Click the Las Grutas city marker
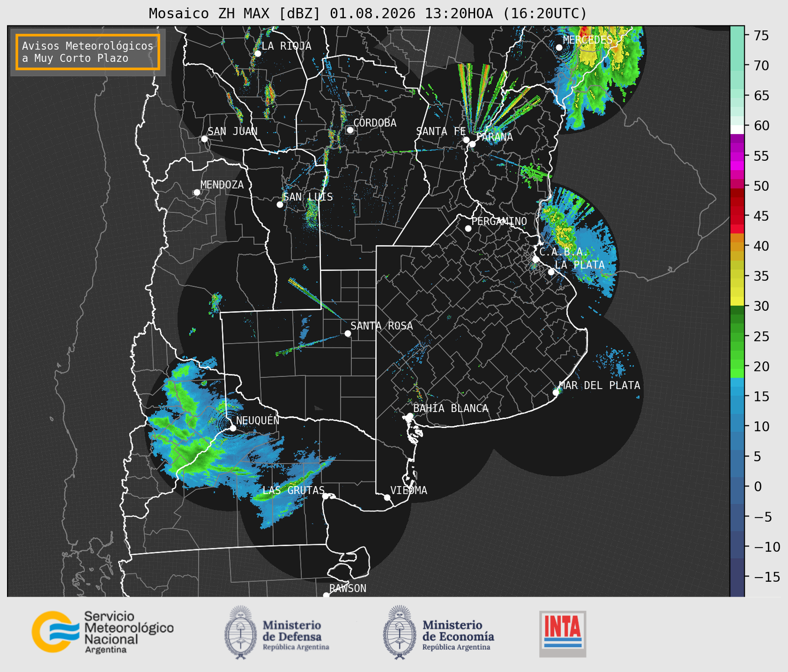 pyautogui.click(x=326, y=496)
